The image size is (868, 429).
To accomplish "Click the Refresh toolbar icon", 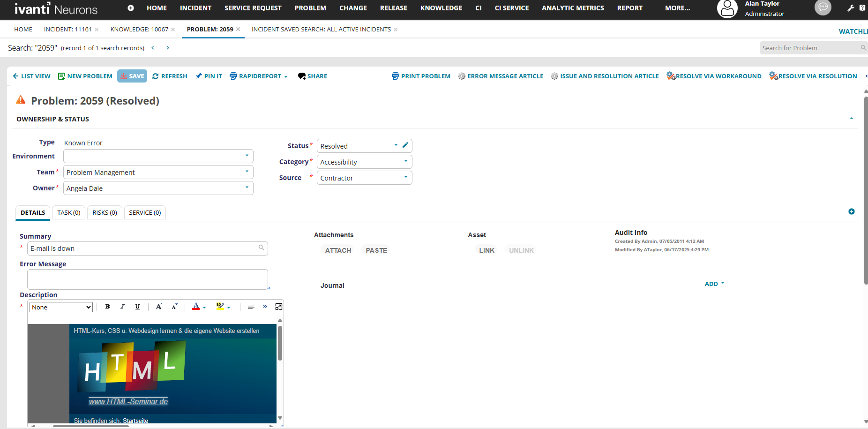I will (156, 76).
